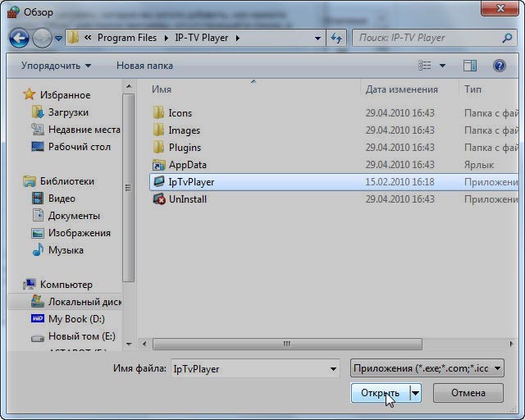The width and height of the screenshot is (525, 420).
Task: Open the Приложения file type filter
Action: point(427,368)
